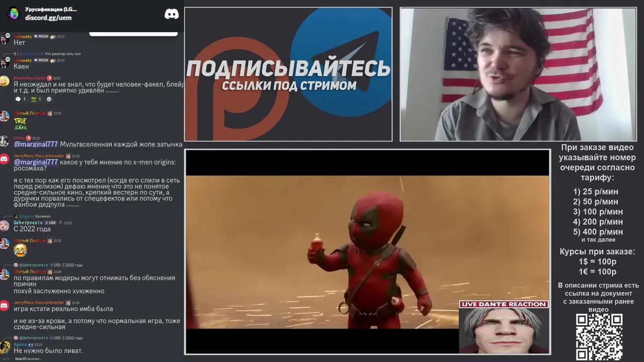Click the TRUE emoji reaction with count 1
Image resolution: width=644 pixels, height=362 pixels.
[36, 99]
